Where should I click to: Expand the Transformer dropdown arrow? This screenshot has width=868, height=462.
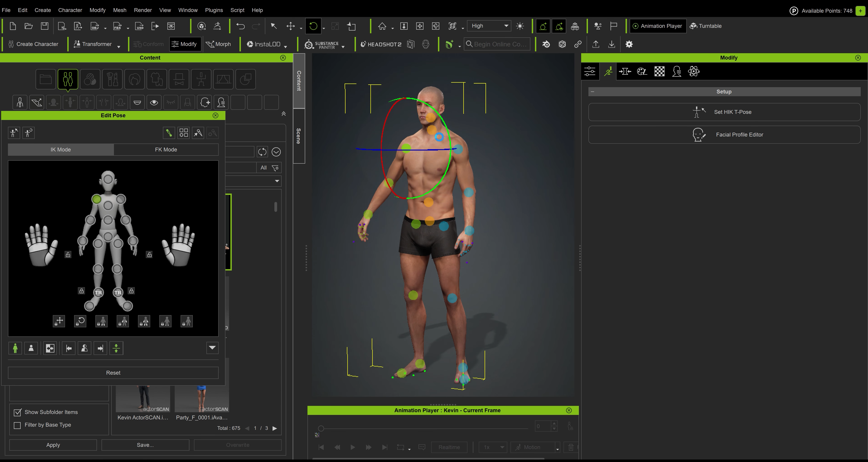118,47
